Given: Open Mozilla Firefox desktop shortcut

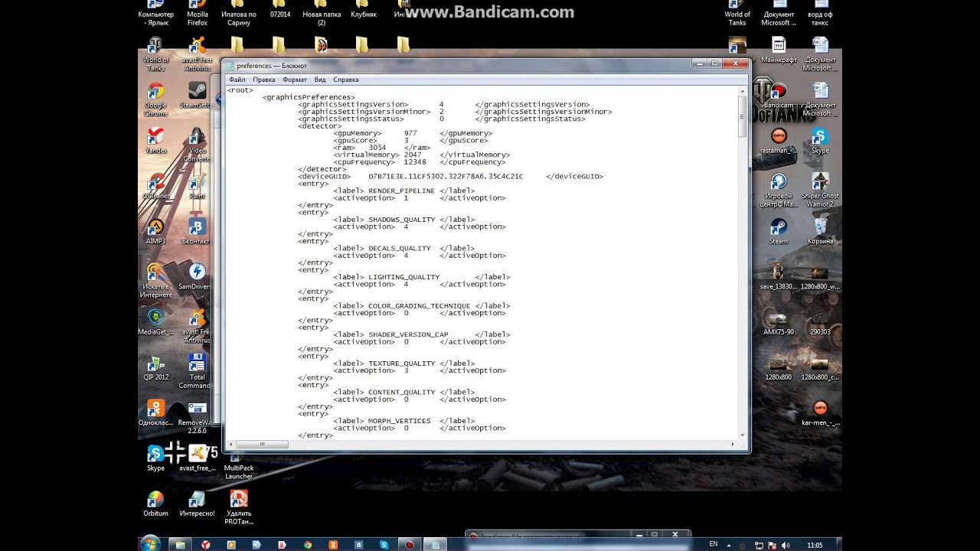Looking at the screenshot, I should pos(198,11).
